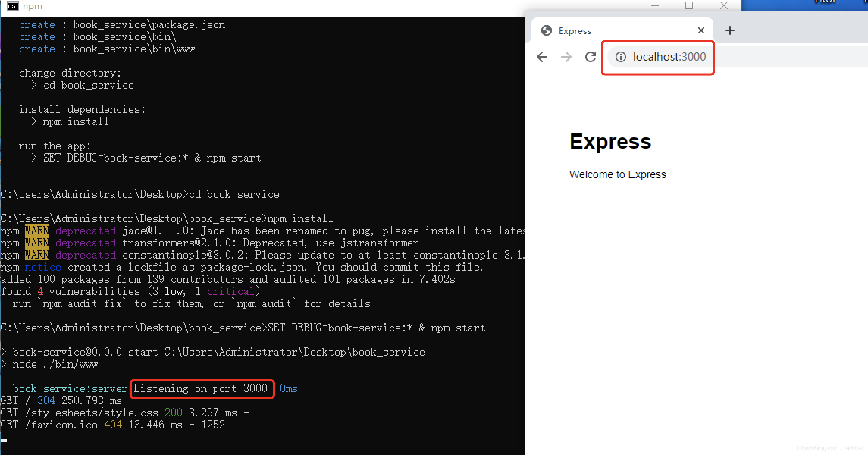The height and width of the screenshot is (455, 868).
Task: Click the 'GET / 304' log line
Action: [x=73, y=401]
